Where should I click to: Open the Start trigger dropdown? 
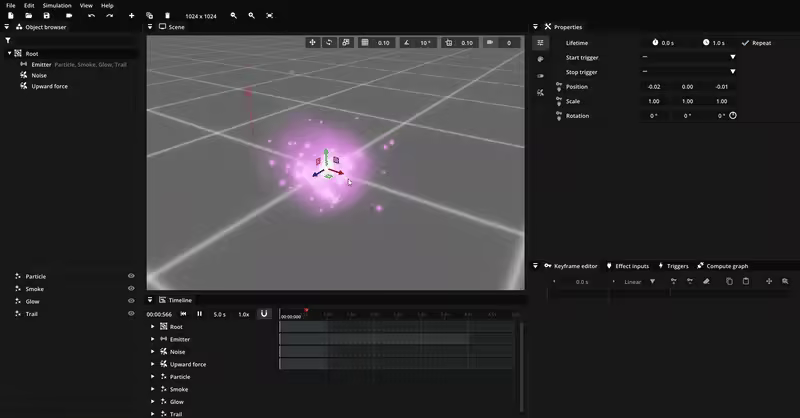coord(688,58)
